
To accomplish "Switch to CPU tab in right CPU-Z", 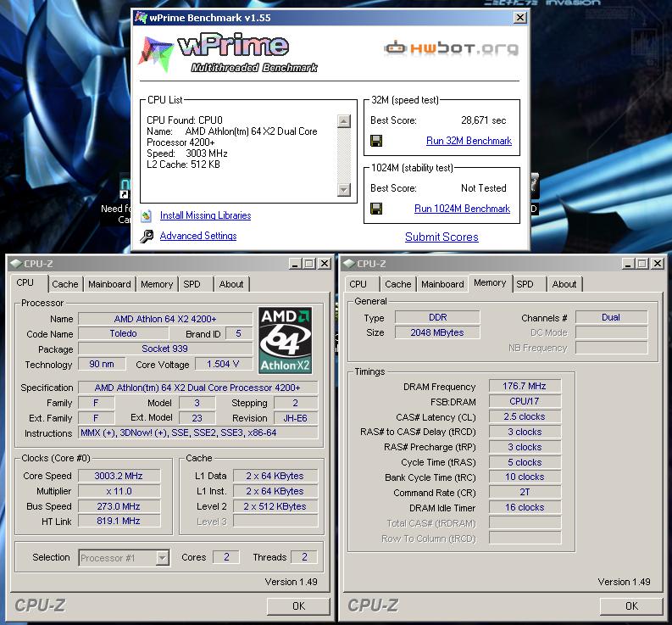I will [358, 284].
